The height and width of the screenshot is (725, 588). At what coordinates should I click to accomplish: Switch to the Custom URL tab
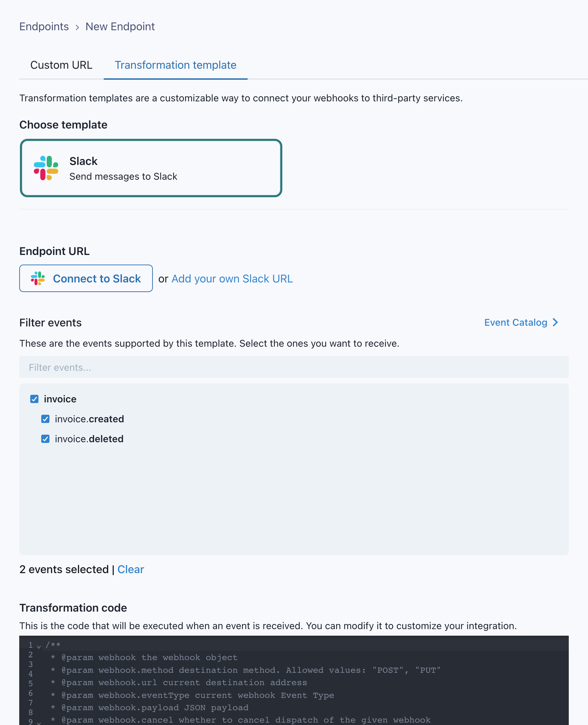tap(61, 65)
